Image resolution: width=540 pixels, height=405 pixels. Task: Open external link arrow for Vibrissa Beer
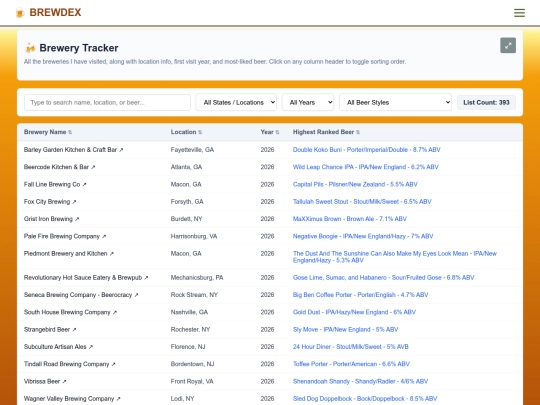coord(64,382)
